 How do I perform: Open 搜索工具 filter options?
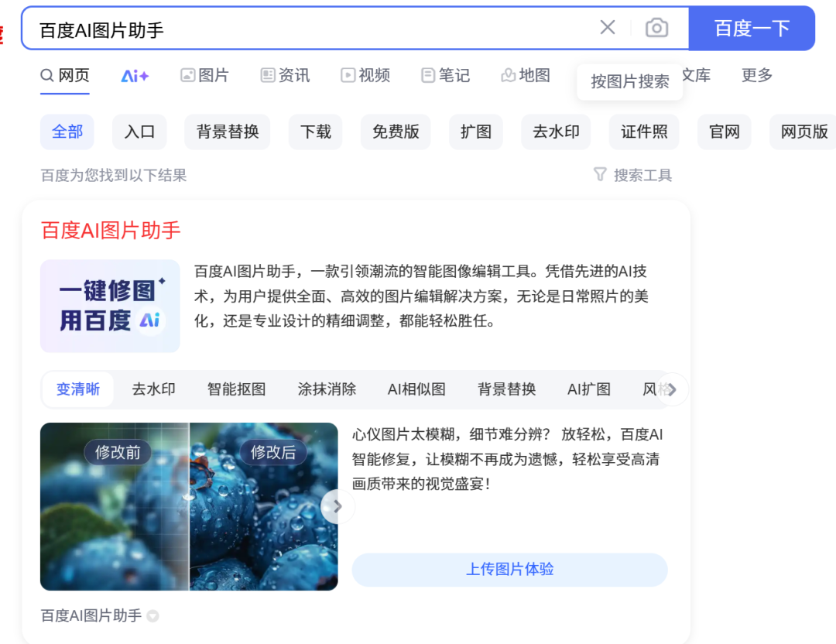pos(633,175)
